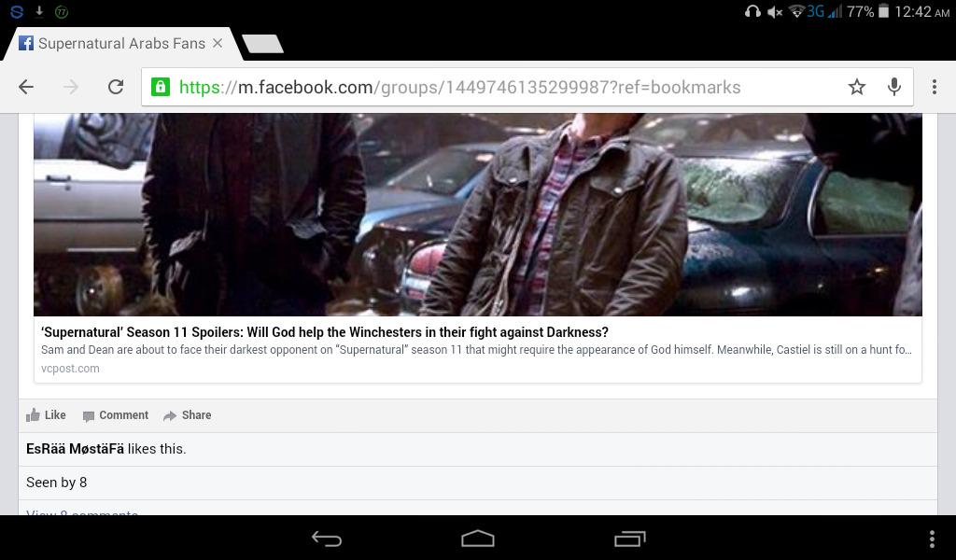
Task: Open the 'Supernatural' Season 11 Spoilers headline
Action: pos(324,332)
